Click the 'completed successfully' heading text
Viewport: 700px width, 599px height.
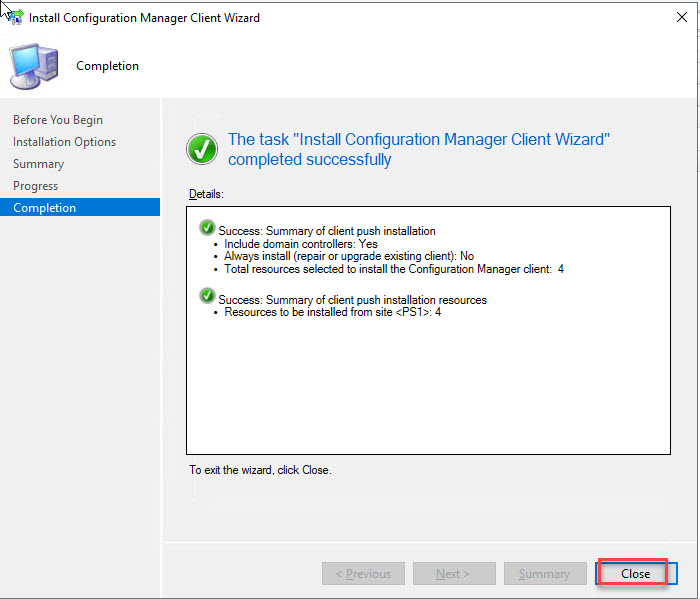coord(310,160)
